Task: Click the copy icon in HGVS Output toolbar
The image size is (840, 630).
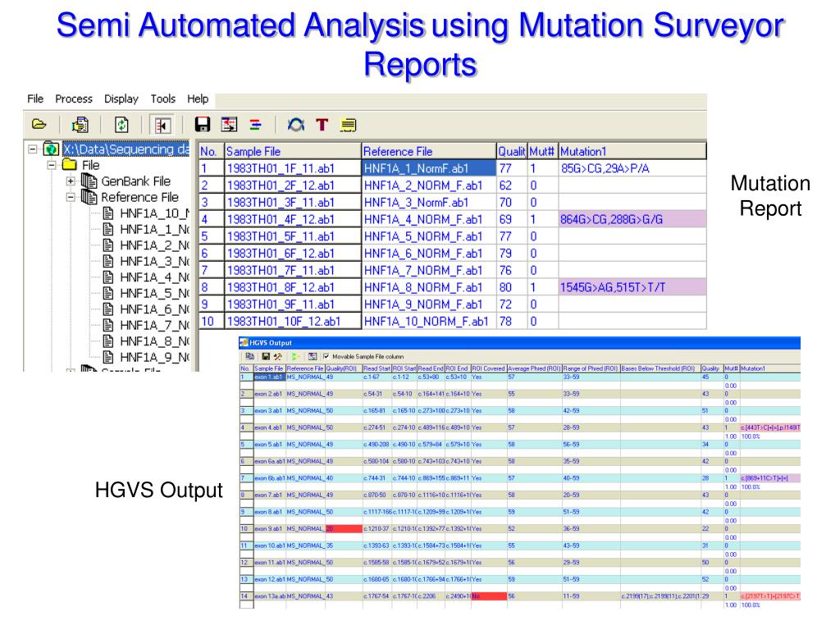Action: (249, 356)
